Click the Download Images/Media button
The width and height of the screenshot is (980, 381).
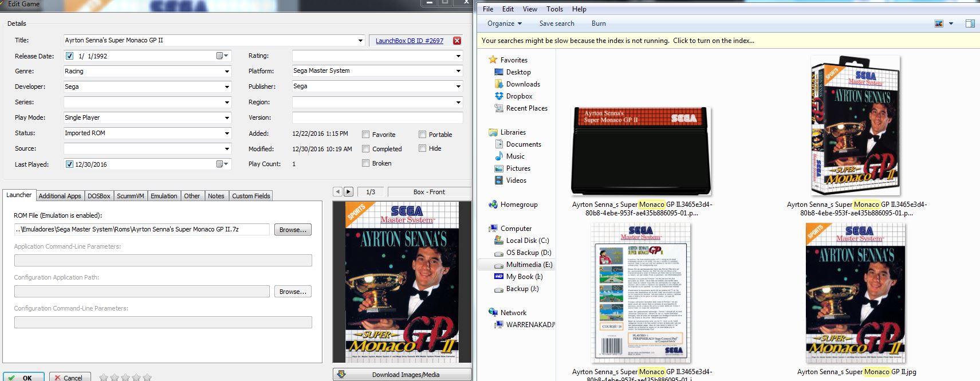point(402,375)
